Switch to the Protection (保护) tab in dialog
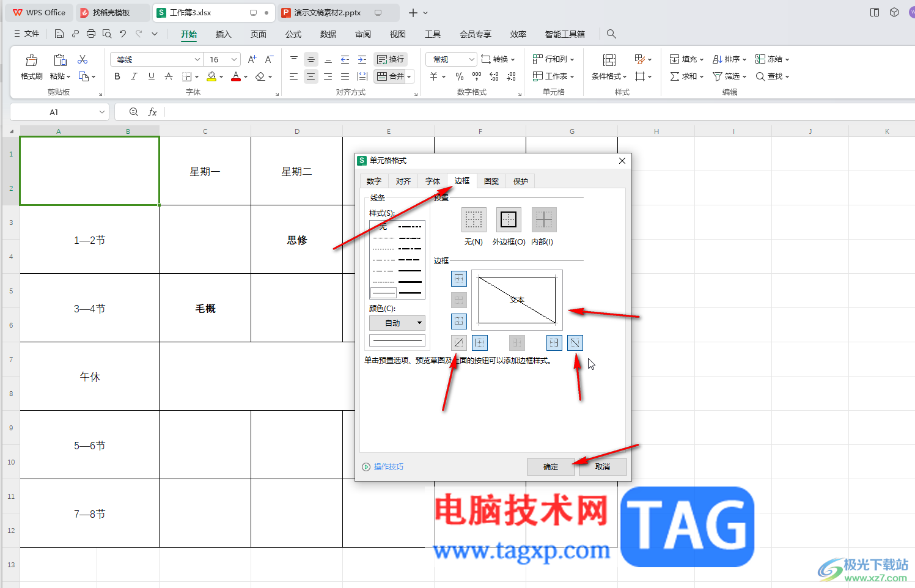Viewport: 915px width, 588px height. 521,181
